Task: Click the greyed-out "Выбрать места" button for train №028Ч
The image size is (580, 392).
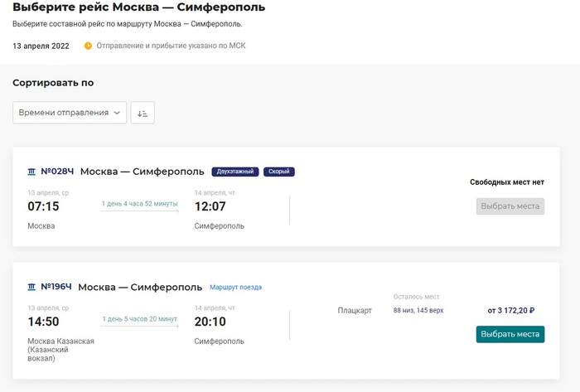Action: click(x=510, y=206)
